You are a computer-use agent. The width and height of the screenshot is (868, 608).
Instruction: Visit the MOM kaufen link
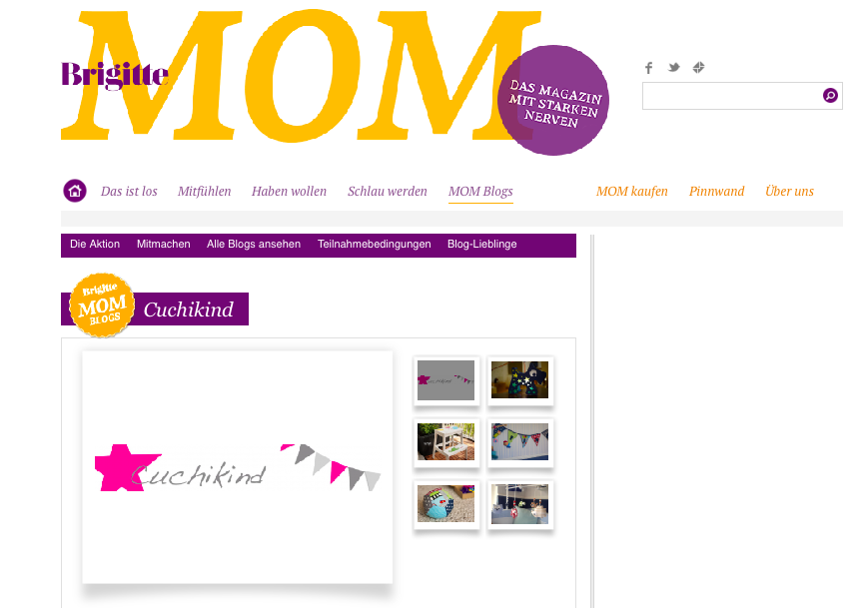point(632,192)
